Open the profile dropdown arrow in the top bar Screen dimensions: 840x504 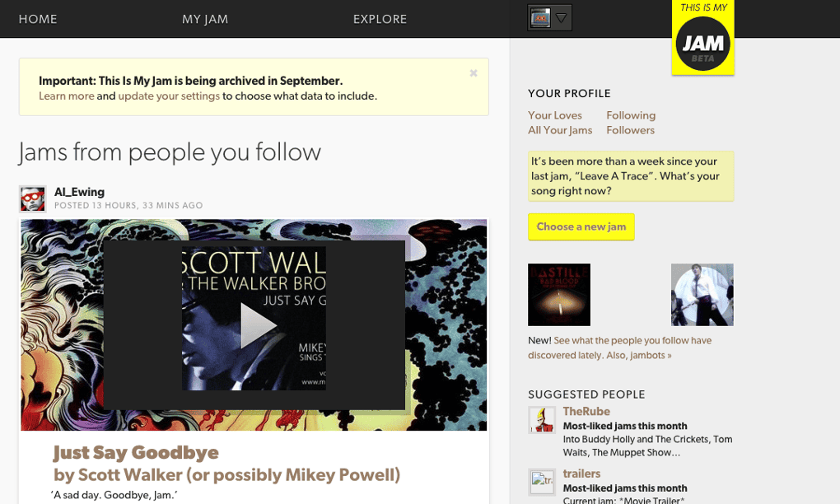pyautogui.click(x=559, y=16)
